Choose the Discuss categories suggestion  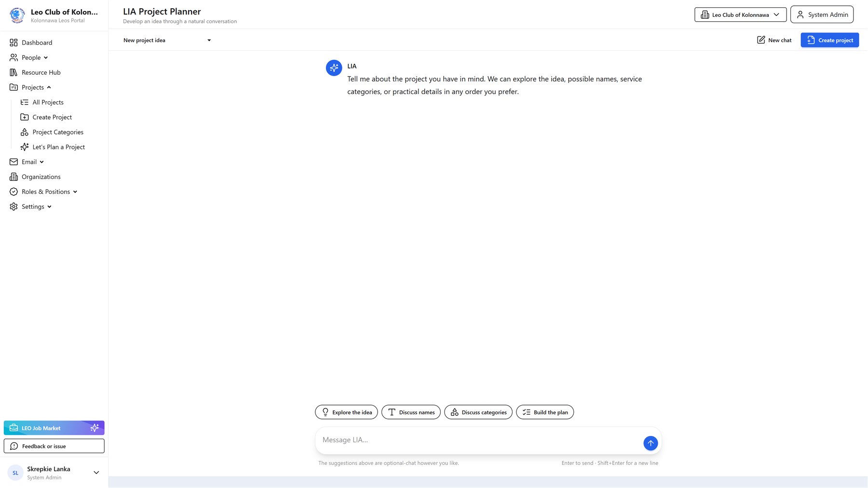click(478, 412)
